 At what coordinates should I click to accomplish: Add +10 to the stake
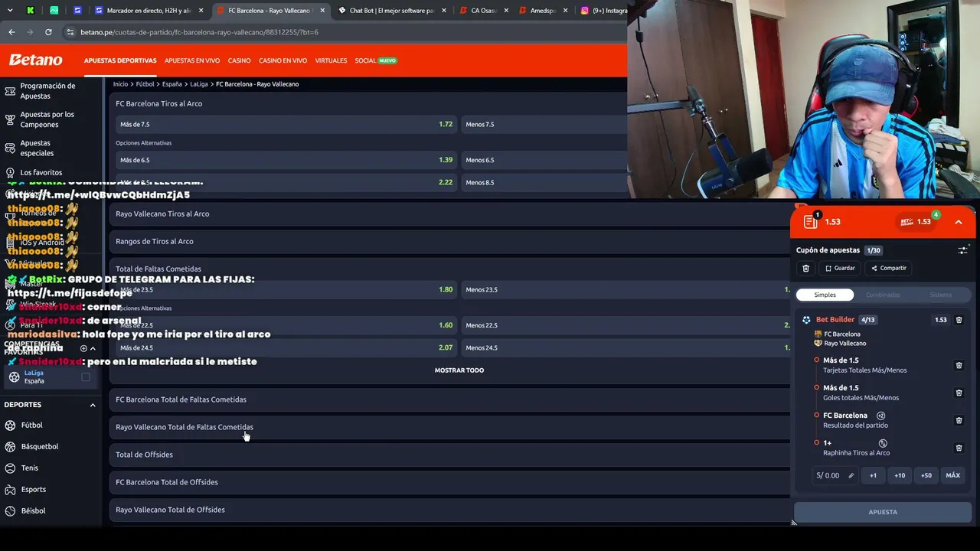pyautogui.click(x=900, y=475)
